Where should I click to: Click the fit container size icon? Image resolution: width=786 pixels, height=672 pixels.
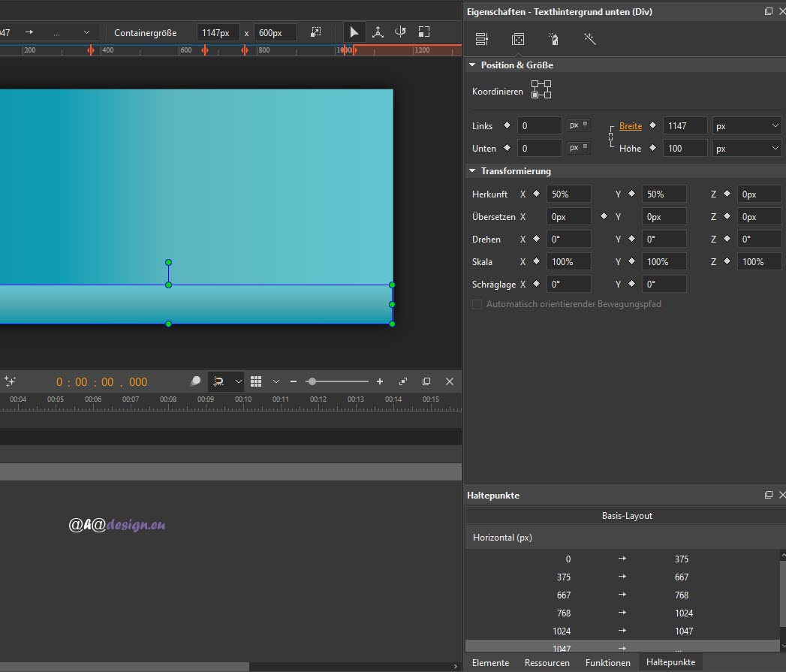(316, 32)
